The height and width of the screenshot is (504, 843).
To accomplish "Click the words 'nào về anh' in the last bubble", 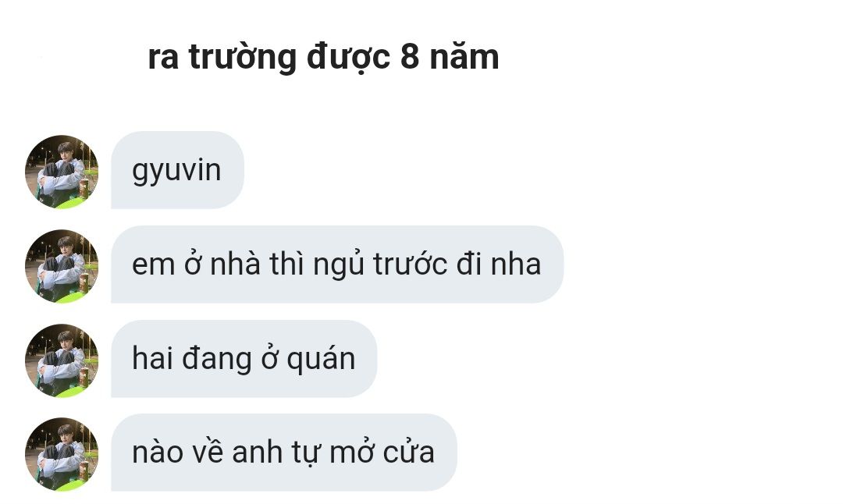I will point(207,453).
